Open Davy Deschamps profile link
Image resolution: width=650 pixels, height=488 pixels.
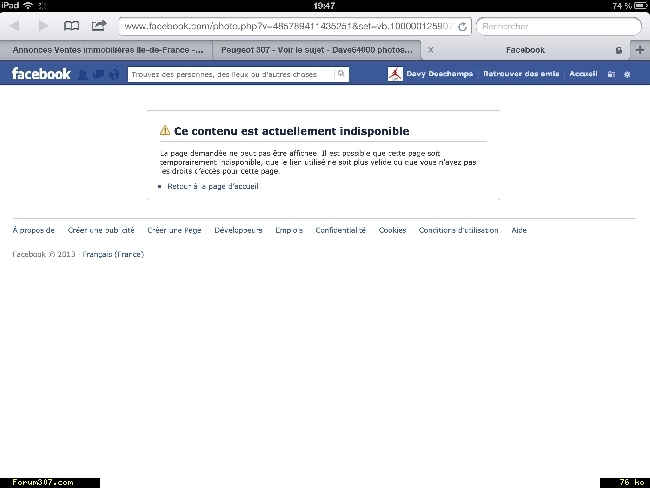point(439,74)
